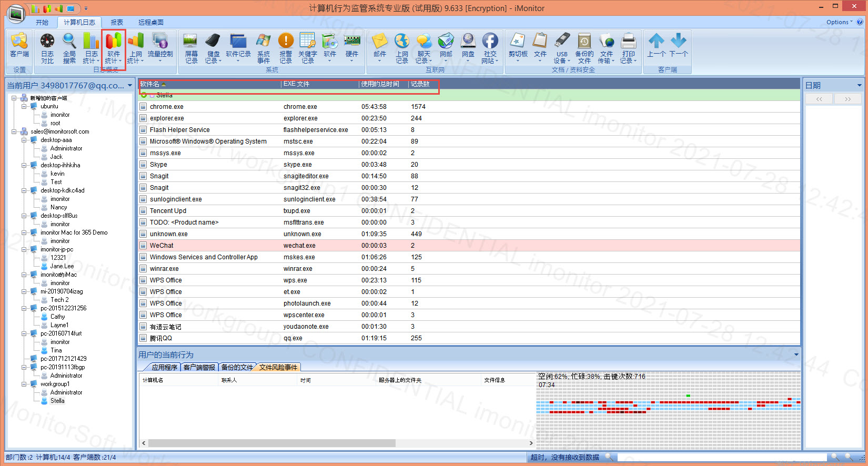Show 系统事件 system events

click(x=264, y=48)
